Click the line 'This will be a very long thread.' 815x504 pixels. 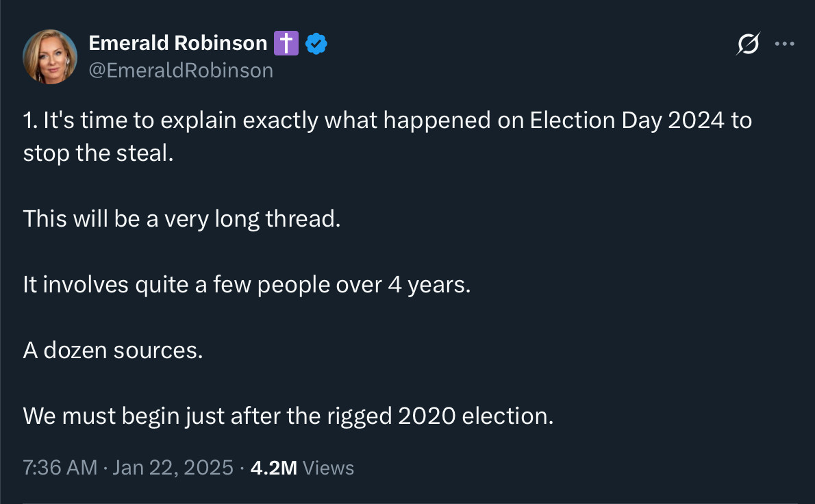[x=181, y=218]
